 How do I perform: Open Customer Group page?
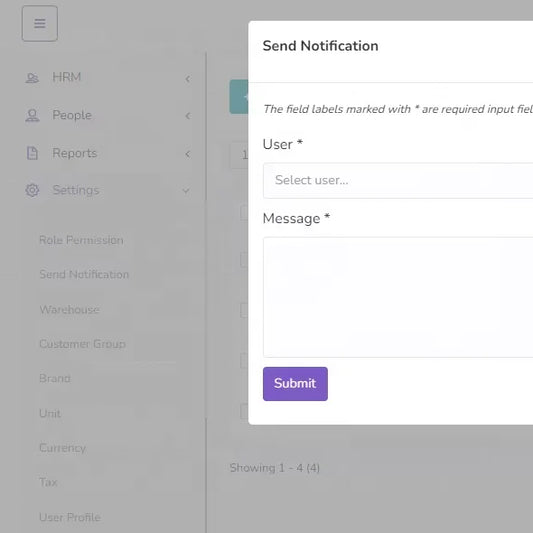tap(82, 344)
